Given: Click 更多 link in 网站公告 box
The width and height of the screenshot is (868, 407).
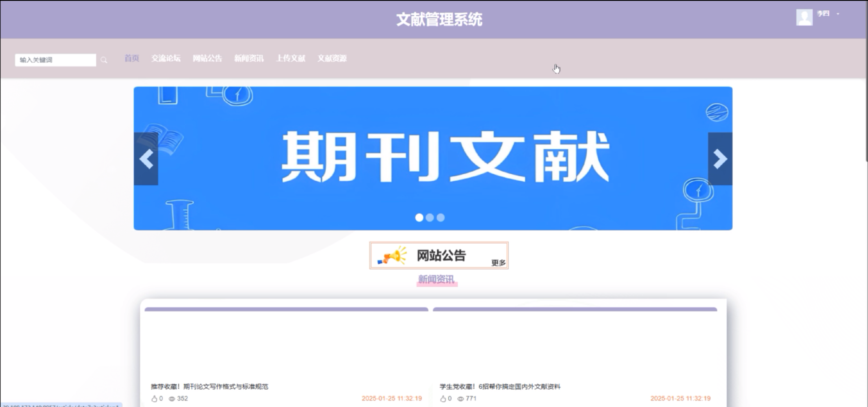Looking at the screenshot, I should coord(498,263).
